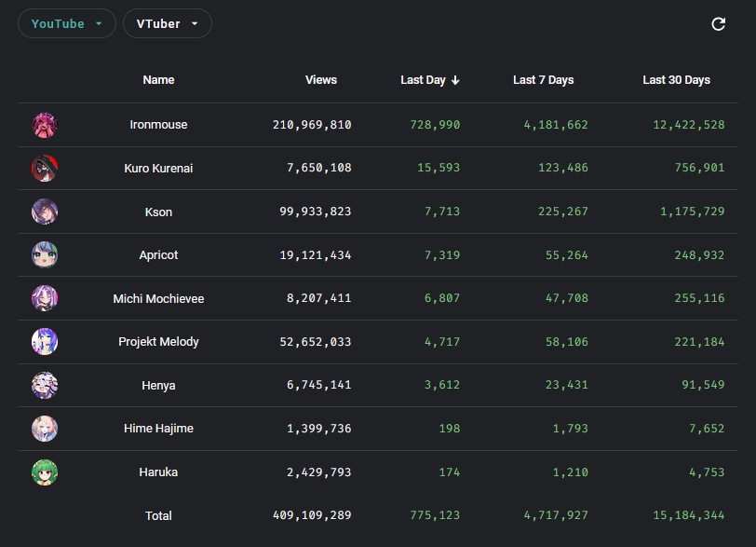Click Apricot's avatar icon
Viewport: 756px width, 547px height.
click(45, 255)
